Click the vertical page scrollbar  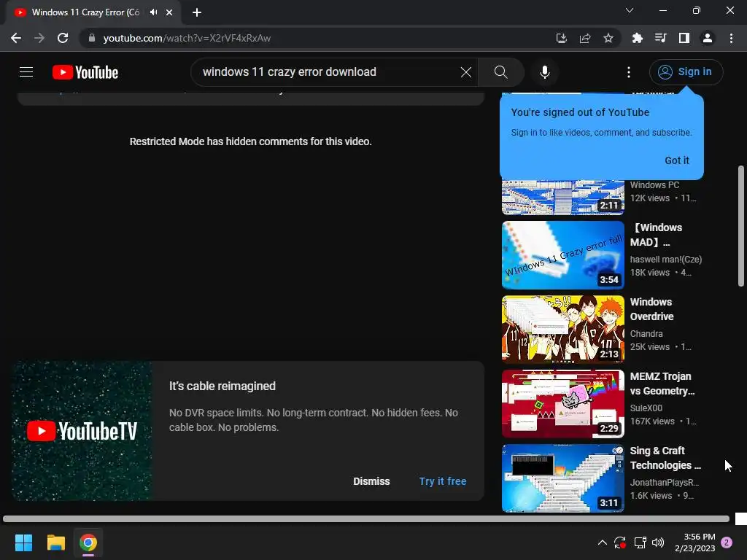click(x=741, y=226)
